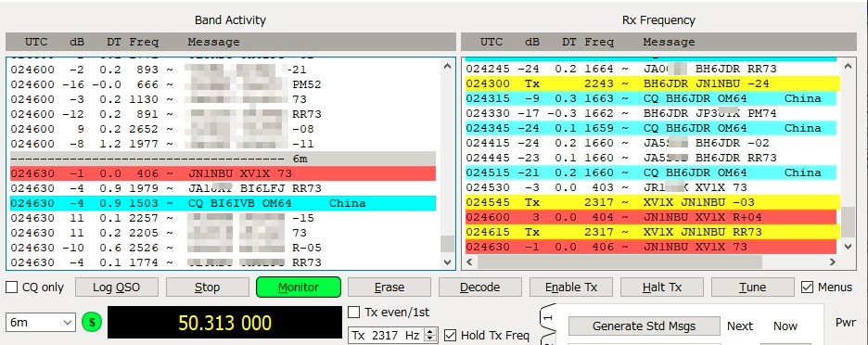The image size is (868, 345).
Task: Click Band Activity scrollbar up arrow
Action: 447,66
